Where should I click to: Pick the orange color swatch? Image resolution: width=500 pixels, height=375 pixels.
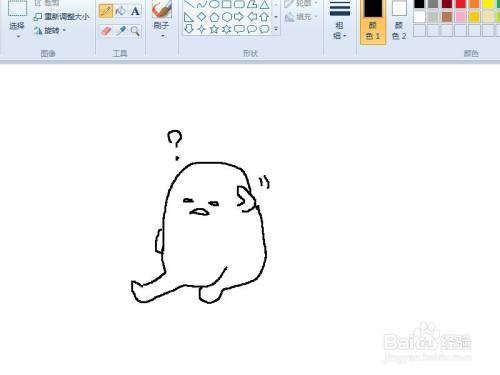click(475, 4)
